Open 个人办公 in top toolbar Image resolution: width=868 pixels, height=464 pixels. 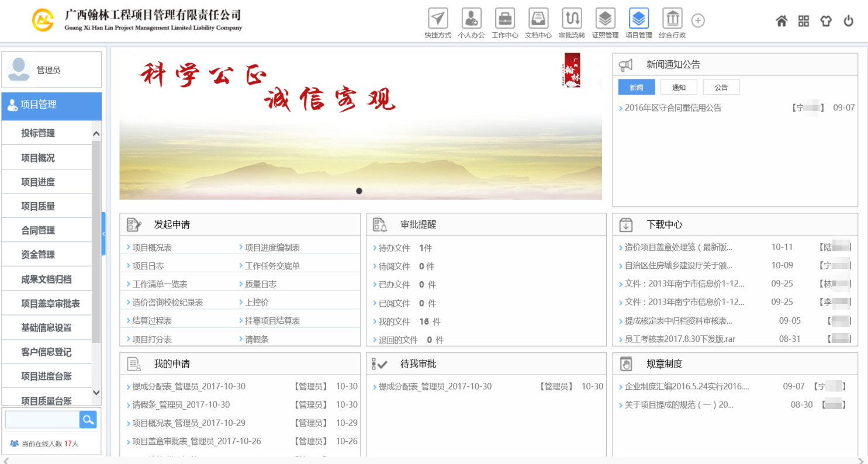(x=471, y=19)
